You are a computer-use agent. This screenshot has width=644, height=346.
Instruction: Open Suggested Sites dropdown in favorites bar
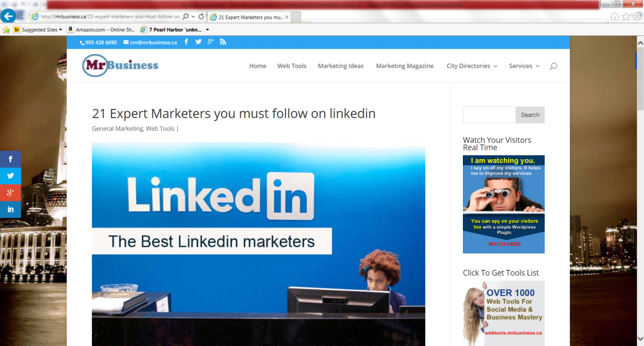point(38,30)
